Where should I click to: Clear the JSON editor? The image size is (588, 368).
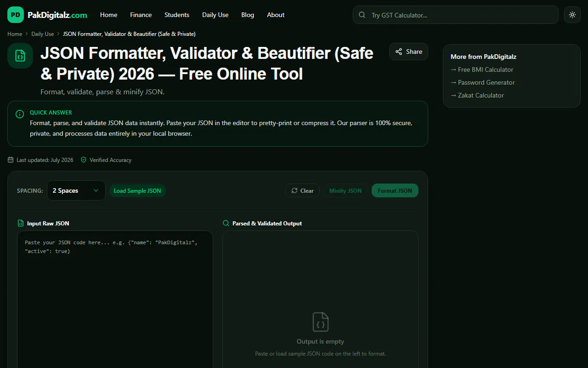[x=302, y=190]
